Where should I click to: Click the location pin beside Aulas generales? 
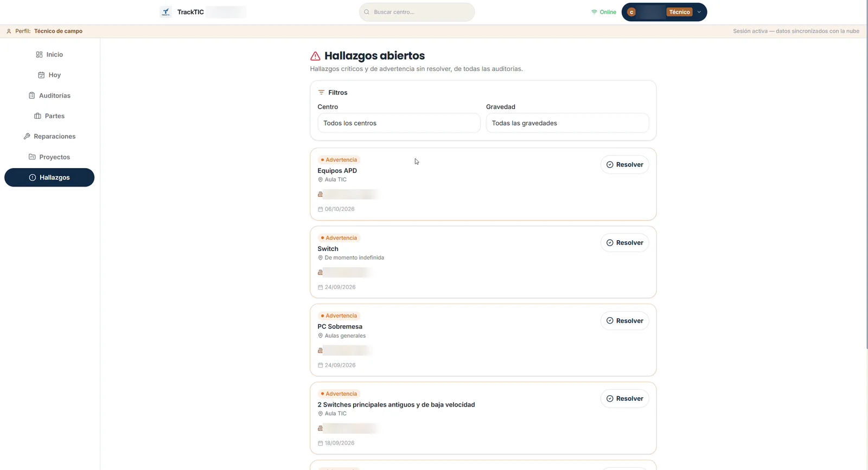point(320,336)
